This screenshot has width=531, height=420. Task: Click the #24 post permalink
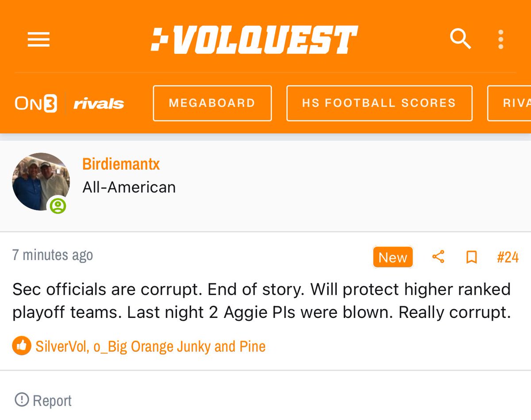507,257
